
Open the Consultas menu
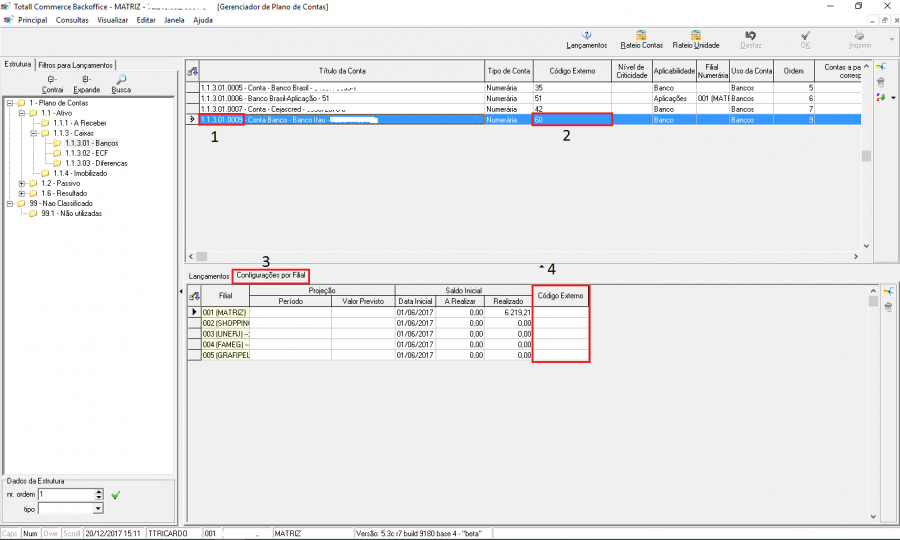pos(72,20)
